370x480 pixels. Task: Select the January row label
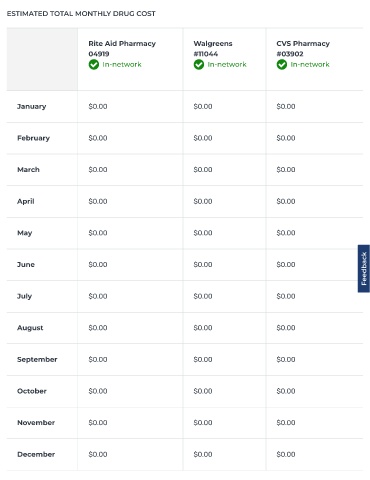click(32, 107)
